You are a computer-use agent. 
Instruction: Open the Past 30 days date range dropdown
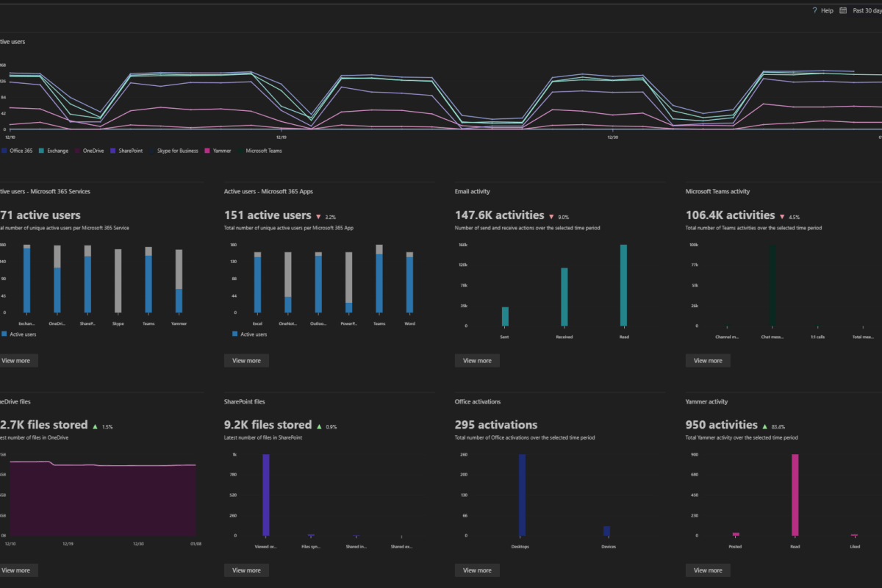[867, 11]
